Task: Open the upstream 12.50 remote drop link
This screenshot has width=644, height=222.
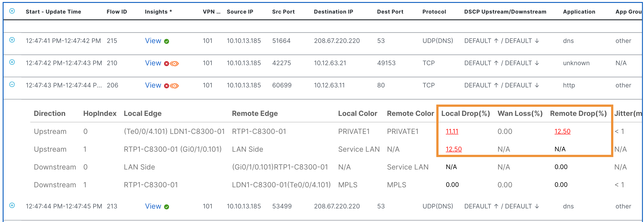Action: point(563,131)
